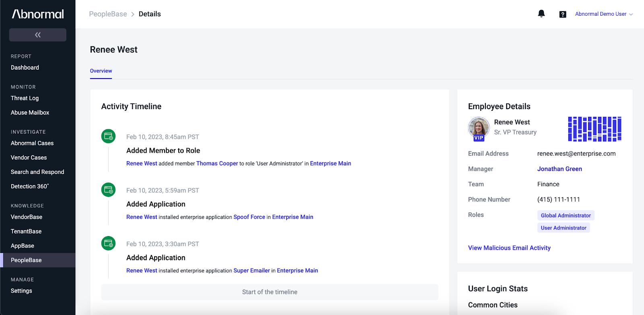Click phone number (415) 111-1111
The image size is (644, 315).
(x=559, y=200)
